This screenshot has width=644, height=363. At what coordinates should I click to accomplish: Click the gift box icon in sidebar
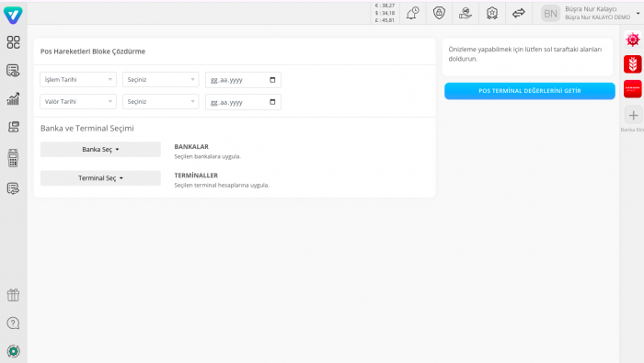click(13, 295)
